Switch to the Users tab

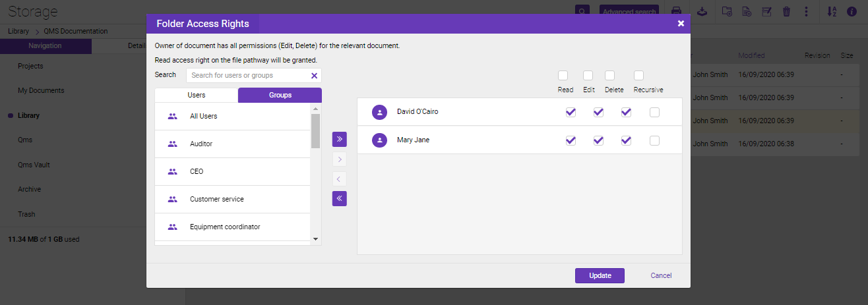click(196, 95)
